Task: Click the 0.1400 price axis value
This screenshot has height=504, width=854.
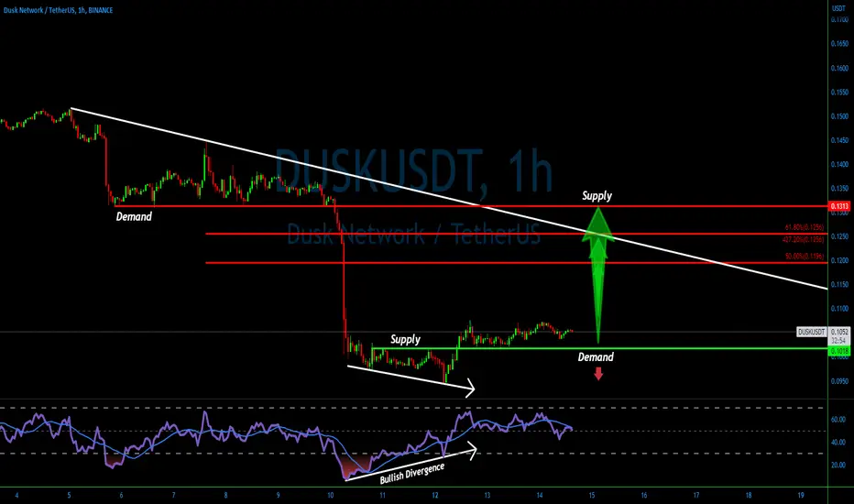Action: tap(839, 164)
